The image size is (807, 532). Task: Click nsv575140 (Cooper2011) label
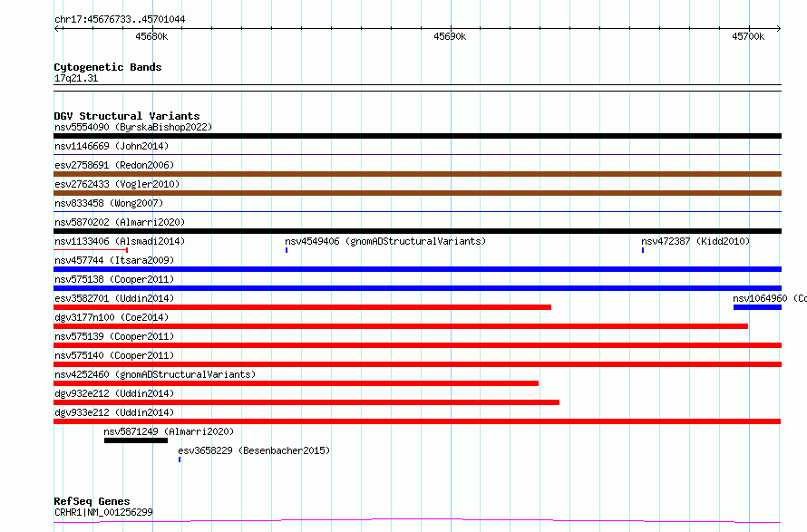(x=114, y=355)
